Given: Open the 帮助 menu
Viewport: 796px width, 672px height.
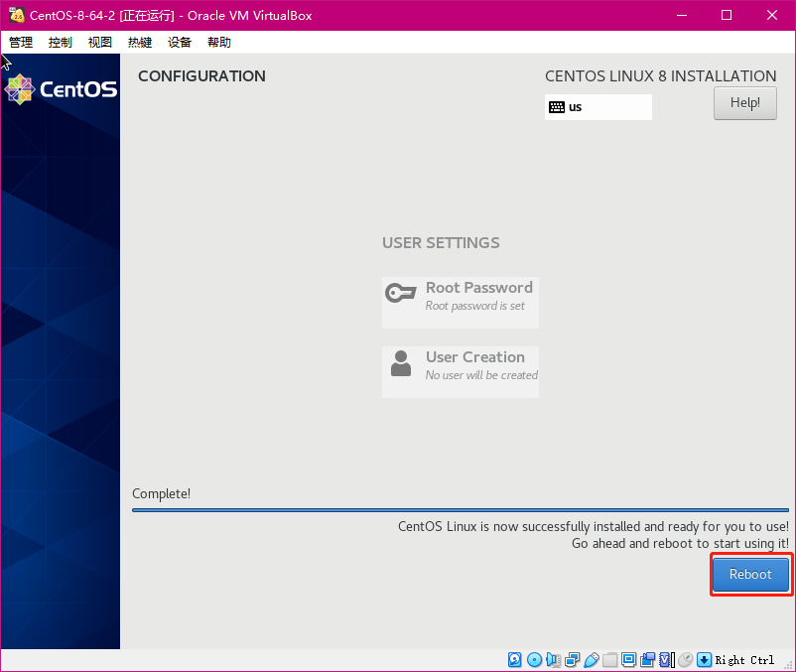Looking at the screenshot, I should [x=218, y=42].
